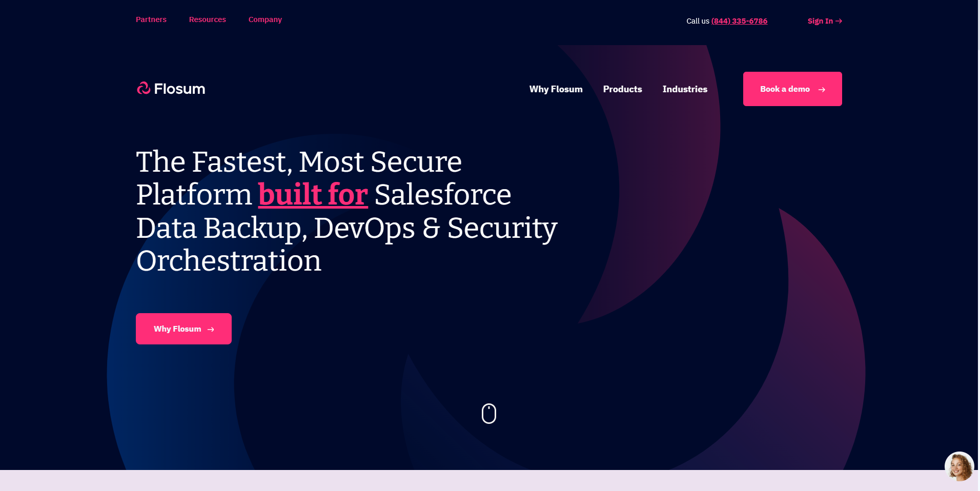Click the pink Why Flosum hero button
The image size is (980, 491).
[x=183, y=329]
